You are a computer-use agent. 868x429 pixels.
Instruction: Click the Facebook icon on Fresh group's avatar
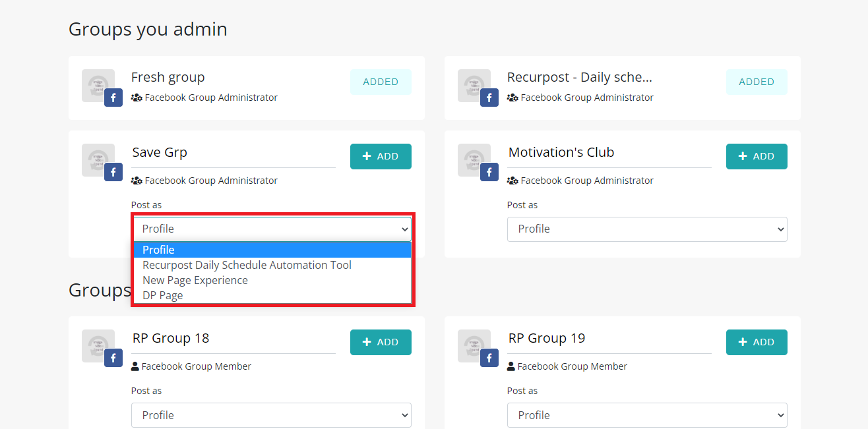[113, 97]
